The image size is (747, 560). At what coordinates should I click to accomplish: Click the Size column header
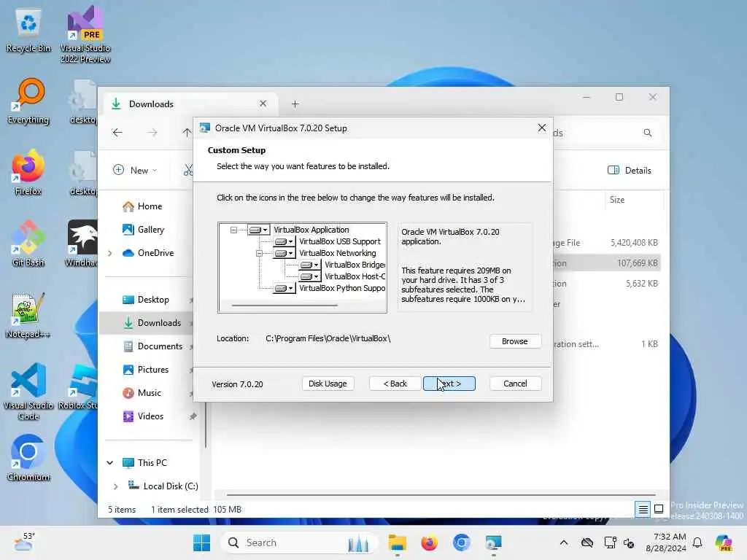[x=634, y=200]
